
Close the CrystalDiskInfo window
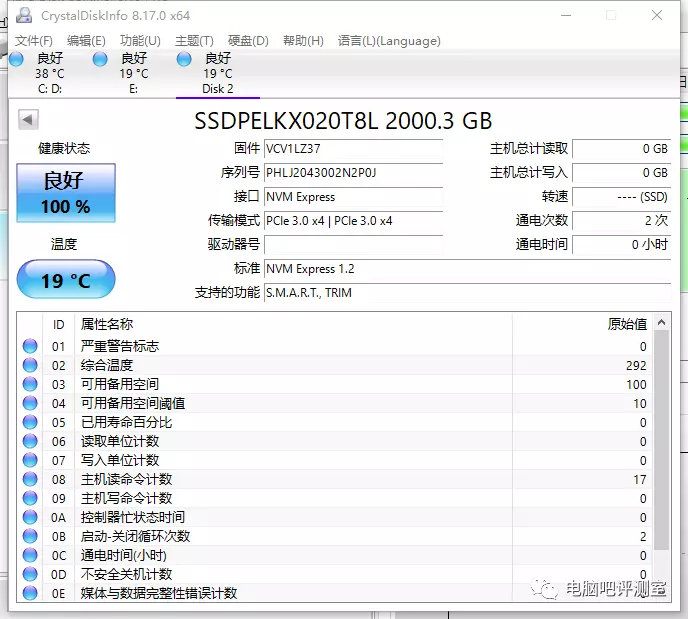657,15
